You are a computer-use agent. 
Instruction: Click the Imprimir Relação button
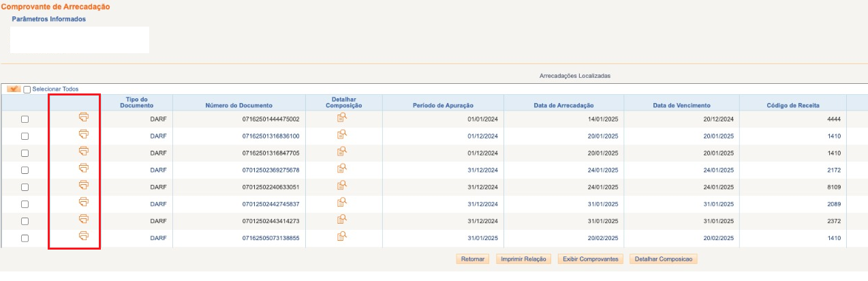tap(523, 259)
